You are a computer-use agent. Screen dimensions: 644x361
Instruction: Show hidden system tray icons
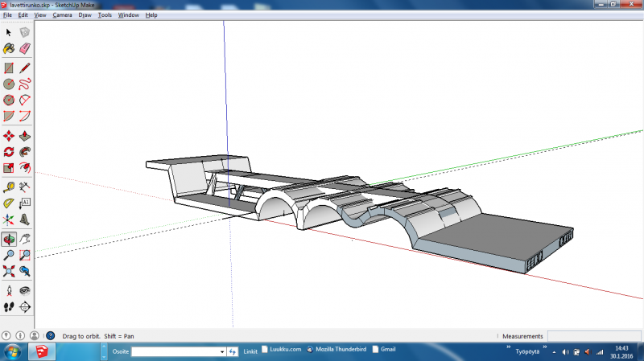pos(554,352)
